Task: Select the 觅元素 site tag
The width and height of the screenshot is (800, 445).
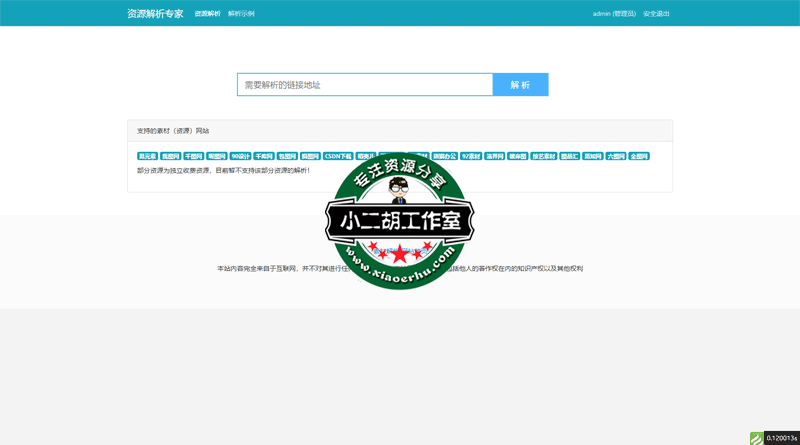Action: tap(147, 157)
